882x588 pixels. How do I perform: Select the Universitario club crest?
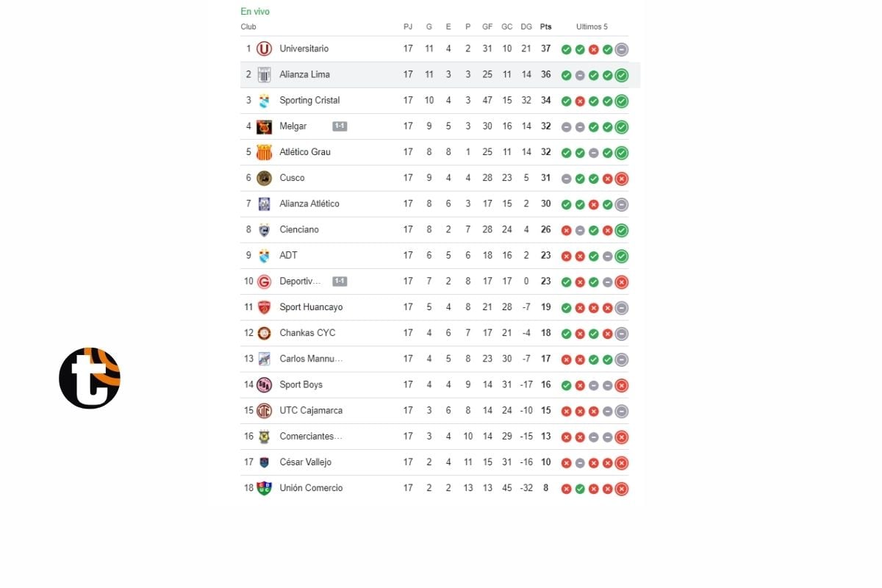coord(265,49)
